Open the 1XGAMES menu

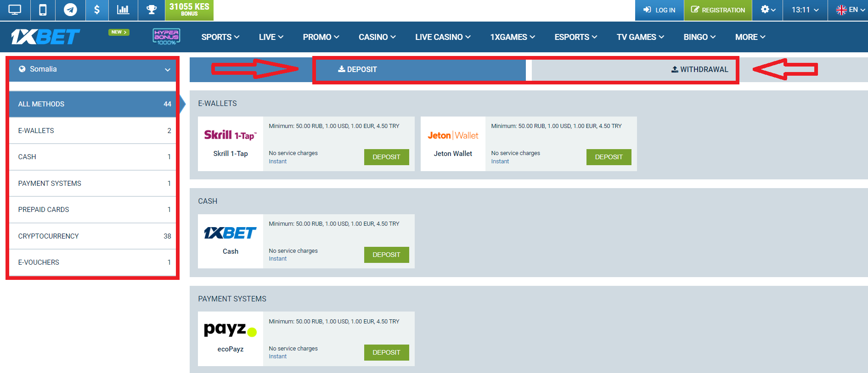coord(513,37)
